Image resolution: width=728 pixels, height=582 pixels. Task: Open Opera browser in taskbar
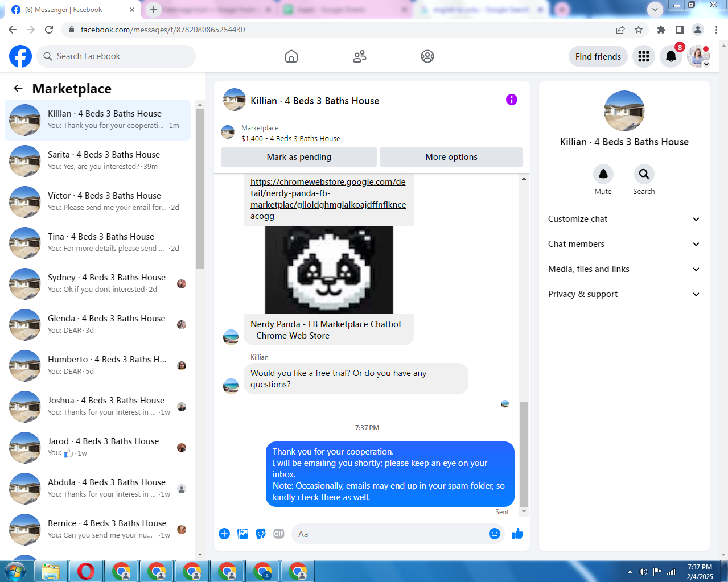[x=86, y=571]
